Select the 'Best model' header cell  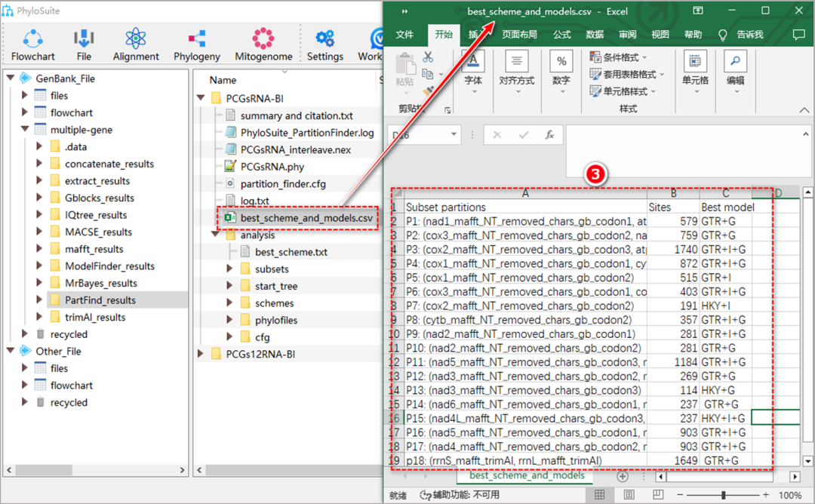[725, 207]
